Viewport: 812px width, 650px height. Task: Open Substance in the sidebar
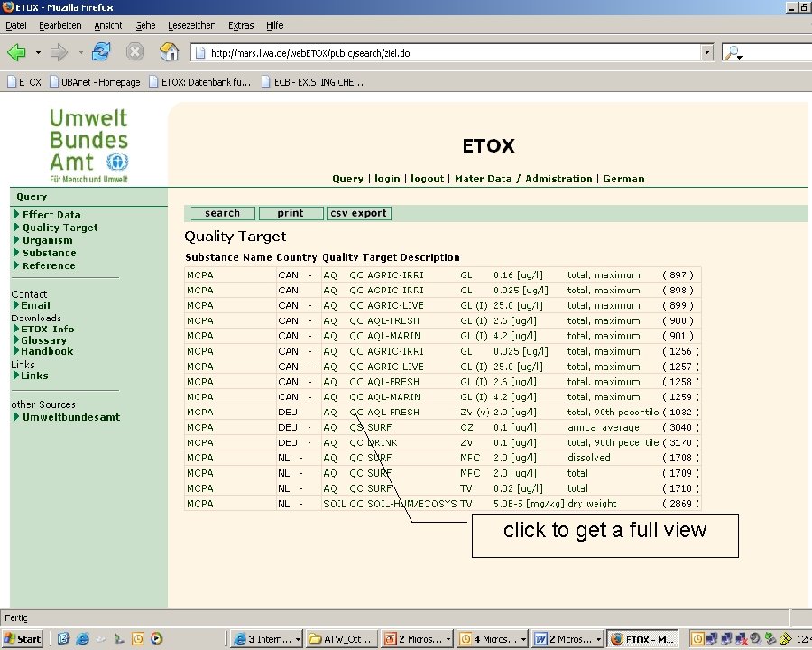coord(50,253)
